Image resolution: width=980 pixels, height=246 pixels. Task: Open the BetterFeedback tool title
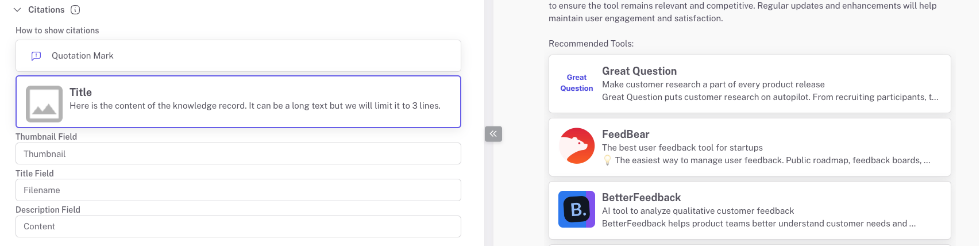[x=641, y=198]
